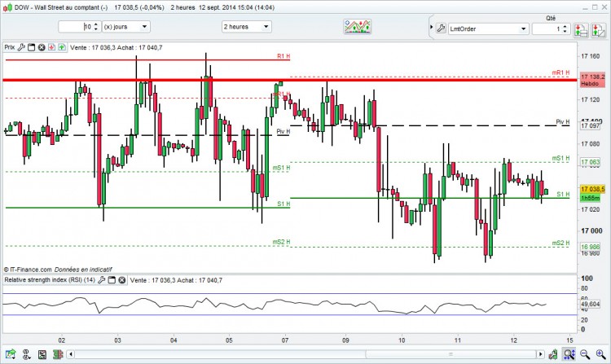Click the Relative strength index (RSI) (14) label
This screenshot has width=611, height=364.
50,280
